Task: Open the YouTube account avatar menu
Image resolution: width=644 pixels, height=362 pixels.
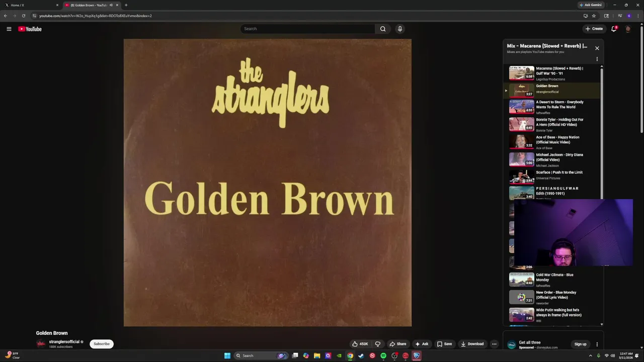Action: 628,29
